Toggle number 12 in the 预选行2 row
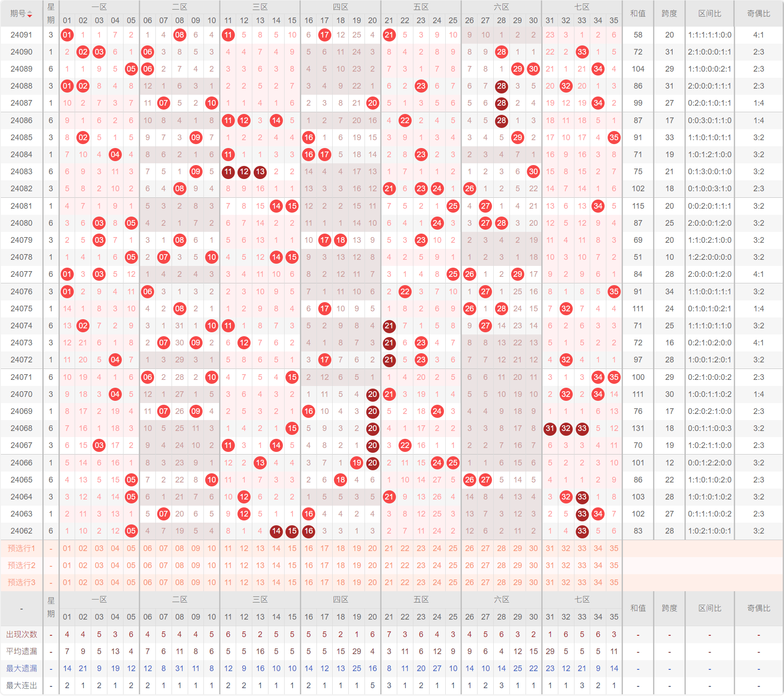Screen dimensions: 784x696 pos(244,565)
